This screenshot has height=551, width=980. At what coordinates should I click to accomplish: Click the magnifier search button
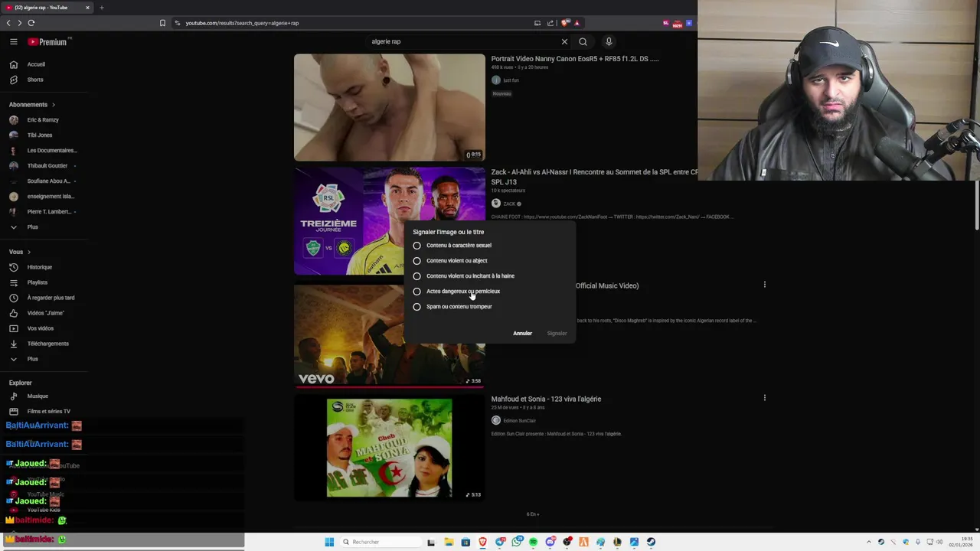pos(583,41)
